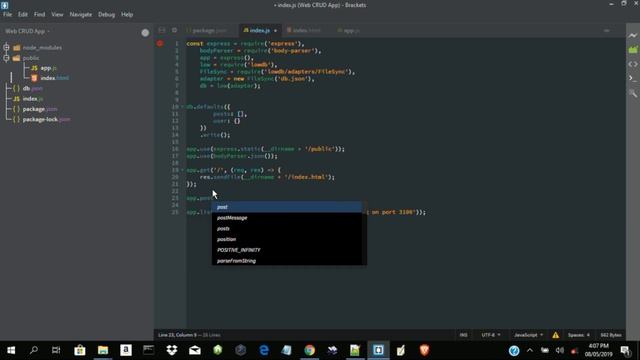Click the round button in the sidebar header
640x360 pixels.
(x=145, y=33)
